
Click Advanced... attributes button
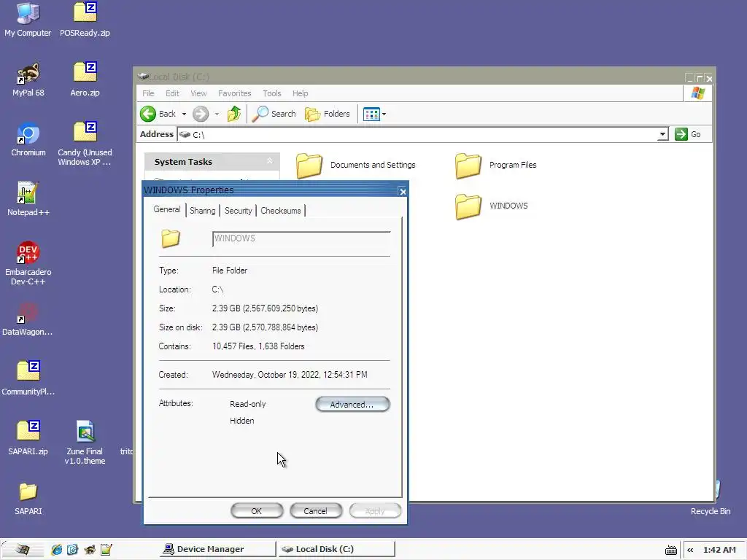pos(352,404)
